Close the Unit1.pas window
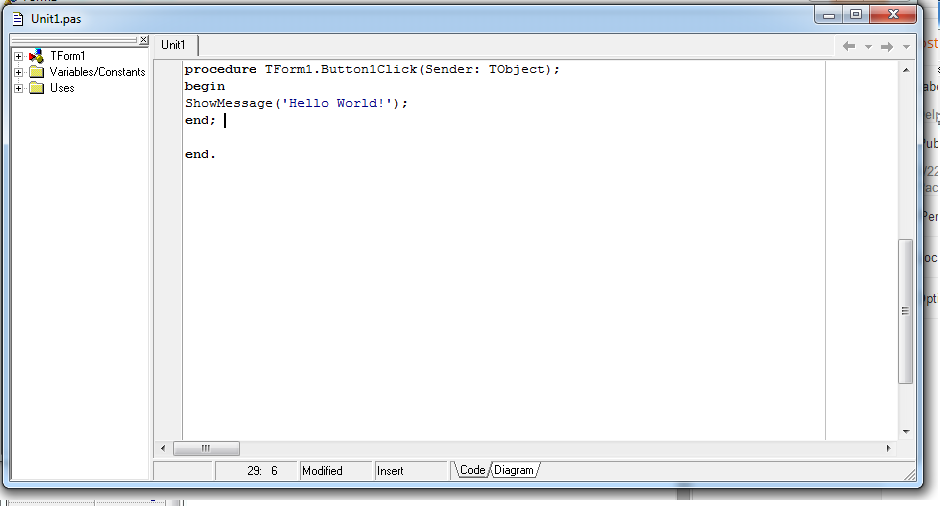 [x=893, y=15]
